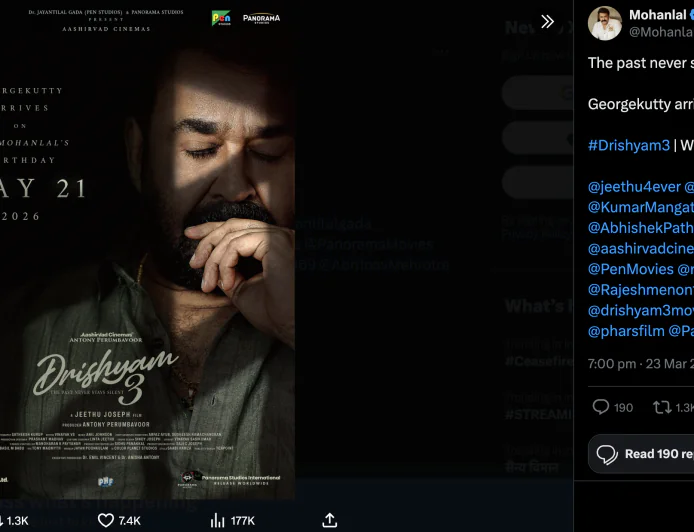Open the Mohanlal display name link
This screenshot has height=532, width=694.
658,15
